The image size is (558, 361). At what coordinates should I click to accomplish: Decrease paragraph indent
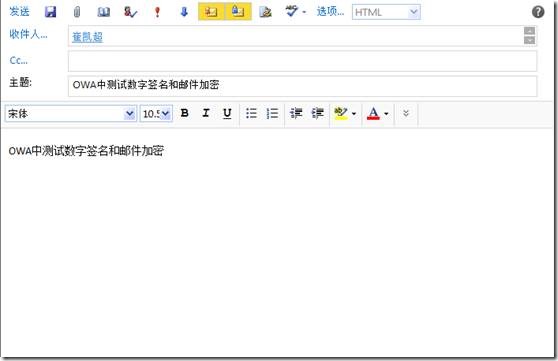[x=296, y=114]
